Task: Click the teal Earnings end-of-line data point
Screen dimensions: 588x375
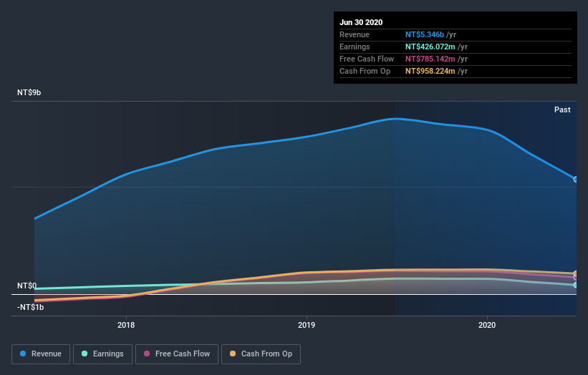Action: (x=576, y=285)
